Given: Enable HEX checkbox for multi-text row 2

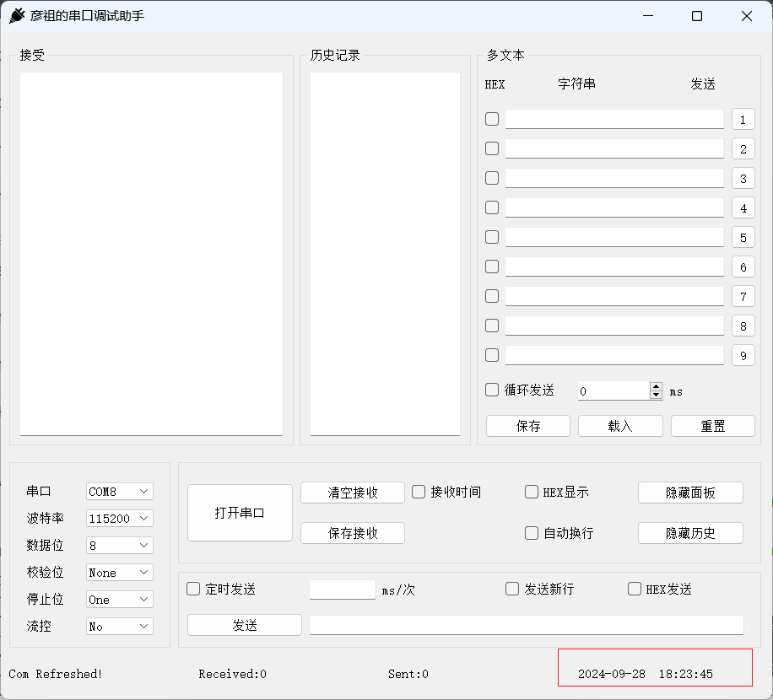Looking at the screenshot, I should coord(492,148).
